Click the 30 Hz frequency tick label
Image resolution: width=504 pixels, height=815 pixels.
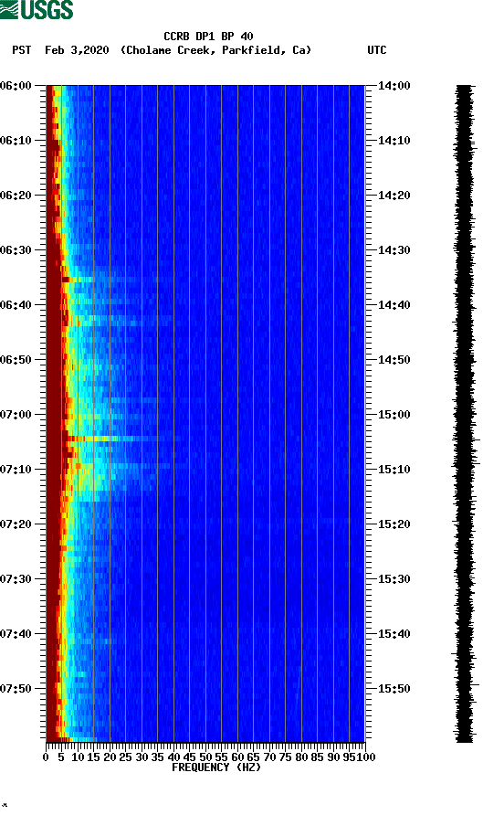pos(142,757)
